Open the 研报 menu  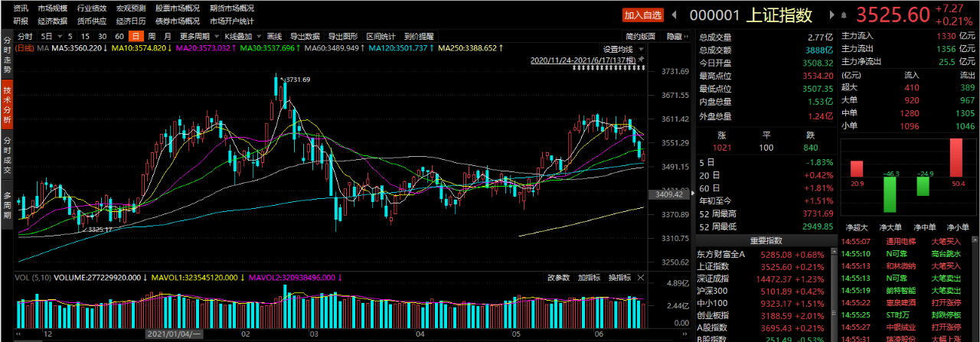pyautogui.click(x=21, y=21)
